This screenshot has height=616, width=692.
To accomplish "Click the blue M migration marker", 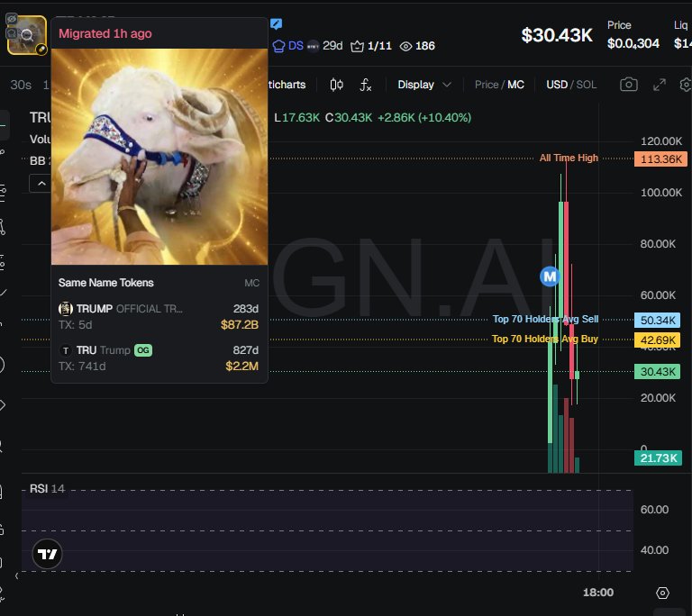I will 550,276.
